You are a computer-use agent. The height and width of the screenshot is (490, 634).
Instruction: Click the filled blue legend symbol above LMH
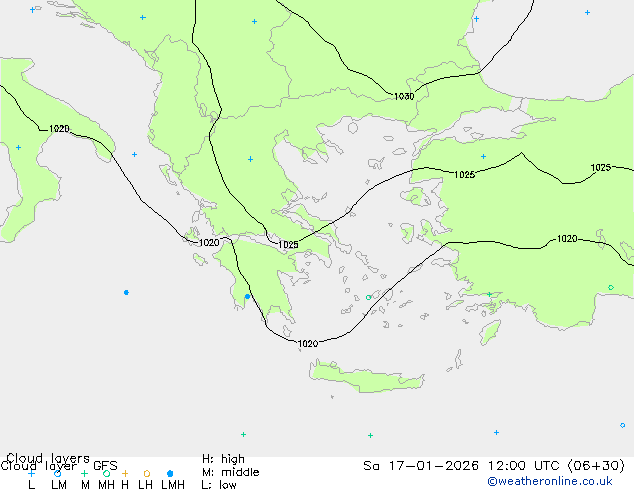170,473
